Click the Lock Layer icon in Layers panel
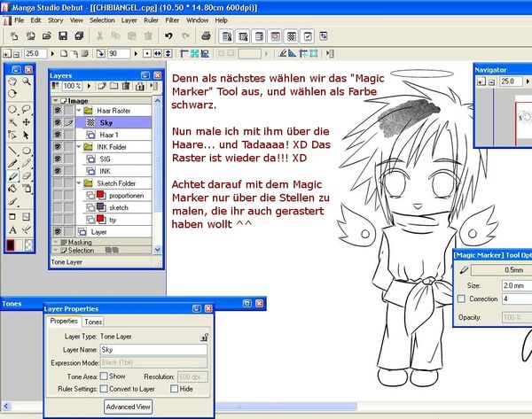532x419 pixels. coord(139,86)
